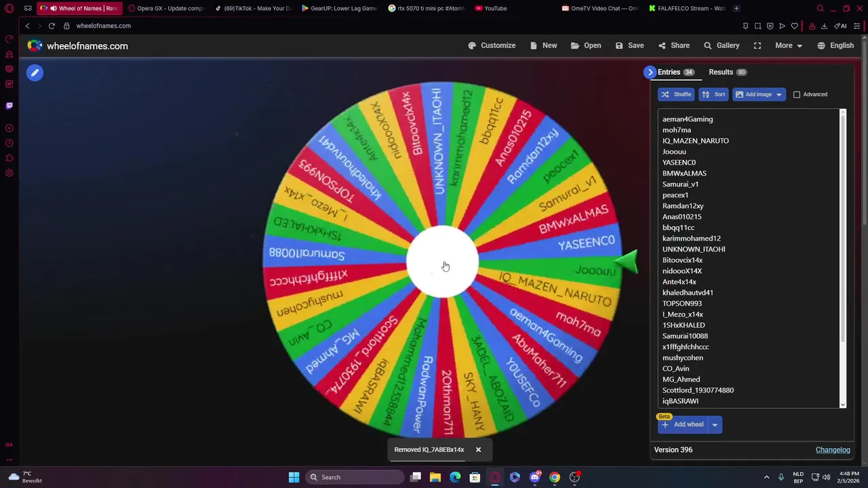Save the current wheel
The width and height of the screenshot is (868, 488).
tap(629, 45)
